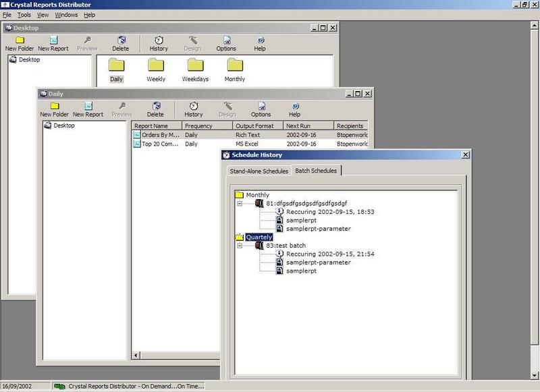Sort by the Frequency column header
Screen dimensions: 540x392
click(x=207, y=125)
